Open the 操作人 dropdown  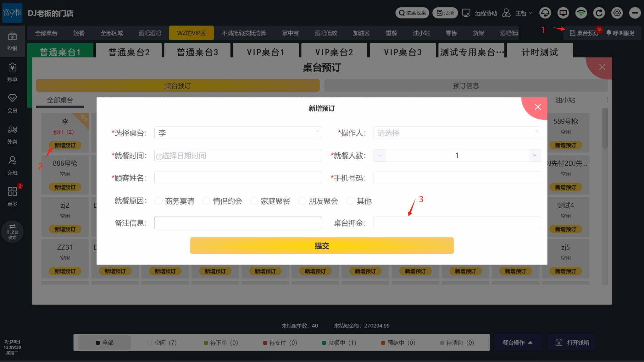(x=457, y=133)
